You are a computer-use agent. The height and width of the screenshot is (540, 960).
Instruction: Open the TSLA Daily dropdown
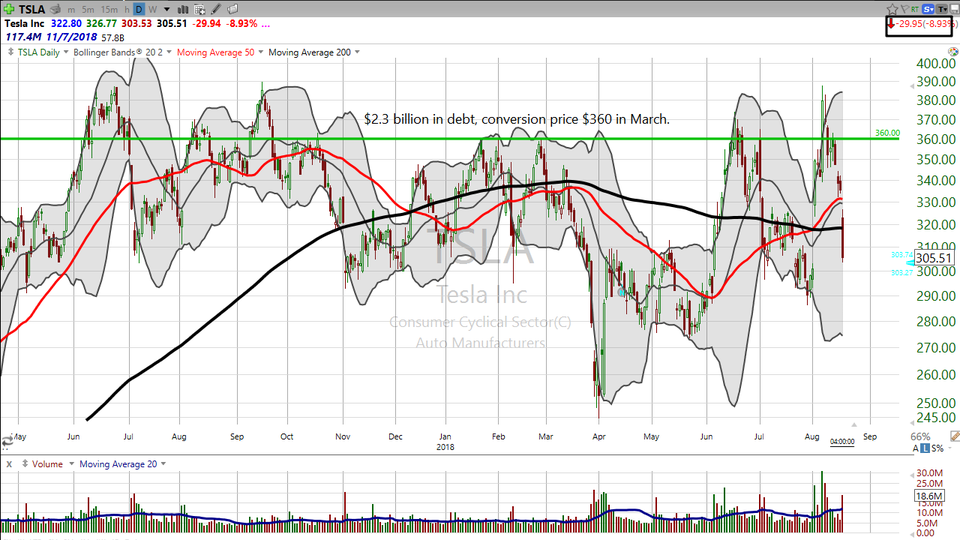(x=38, y=52)
